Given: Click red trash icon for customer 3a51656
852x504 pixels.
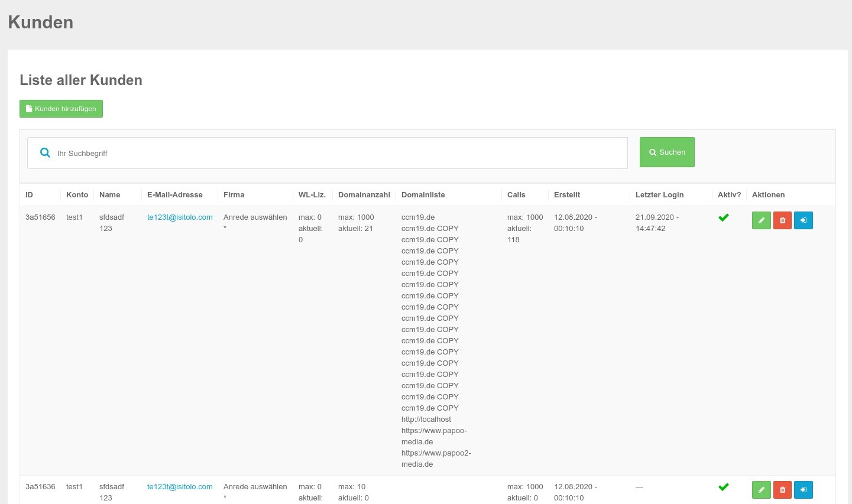Looking at the screenshot, I should coord(782,220).
